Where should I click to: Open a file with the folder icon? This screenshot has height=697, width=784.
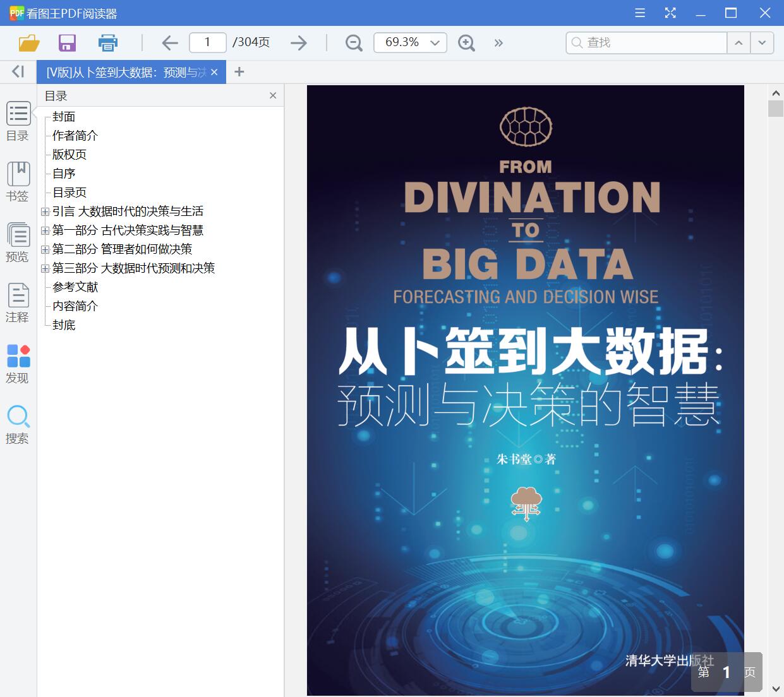(29, 43)
